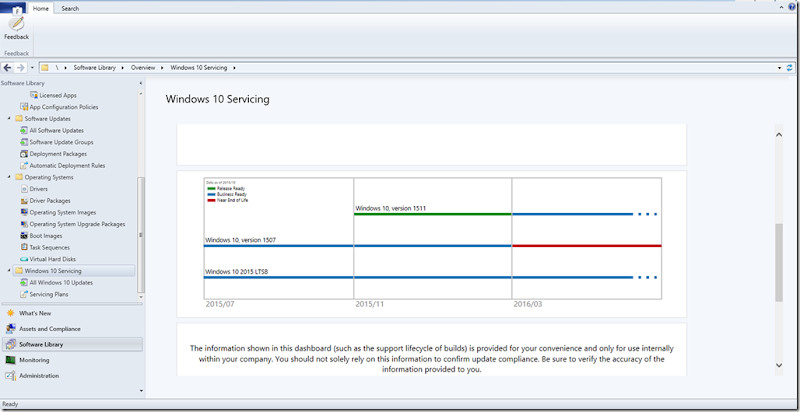
Task: Select Software Library in the breadcrumb
Action: point(94,67)
